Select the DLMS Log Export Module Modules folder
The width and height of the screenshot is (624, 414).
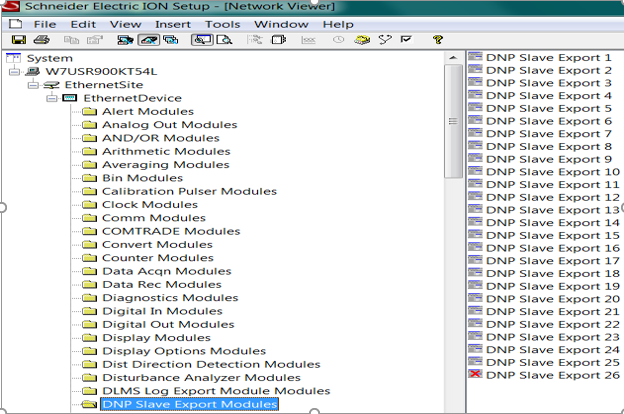pyautogui.click(x=216, y=391)
